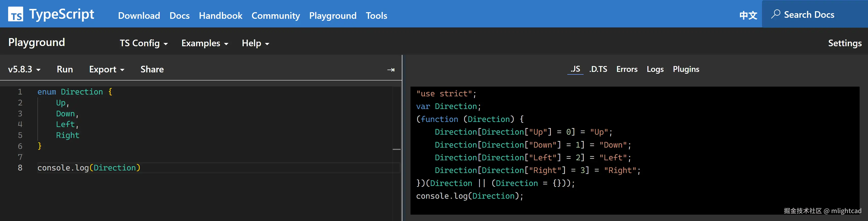Focus the Search Docs field

pos(809,15)
